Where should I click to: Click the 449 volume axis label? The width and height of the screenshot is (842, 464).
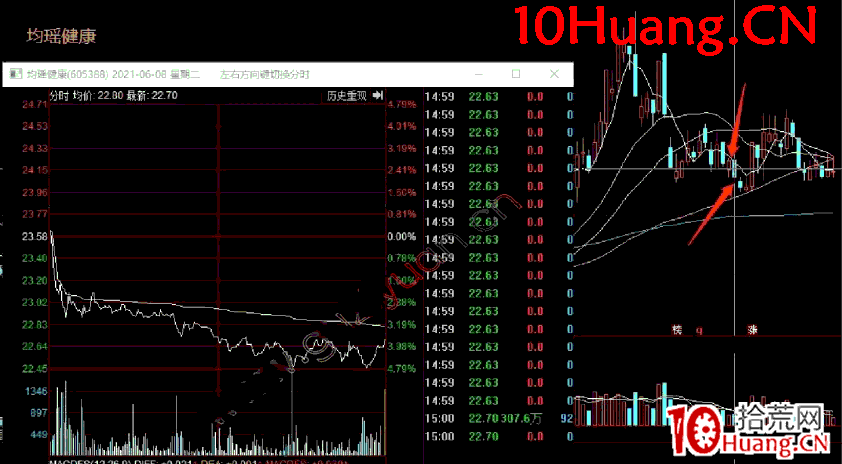coord(39,435)
